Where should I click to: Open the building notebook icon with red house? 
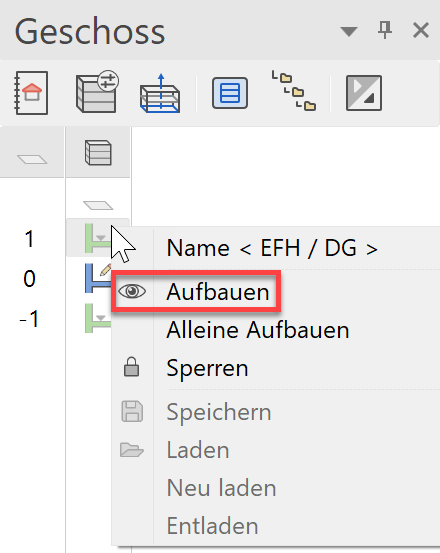31,93
